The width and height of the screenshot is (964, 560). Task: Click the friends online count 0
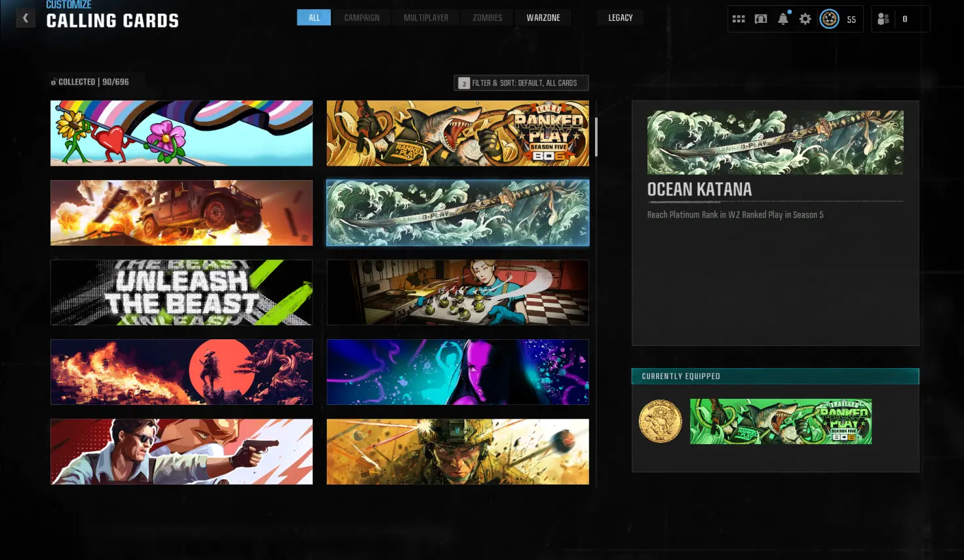point(905,19)
